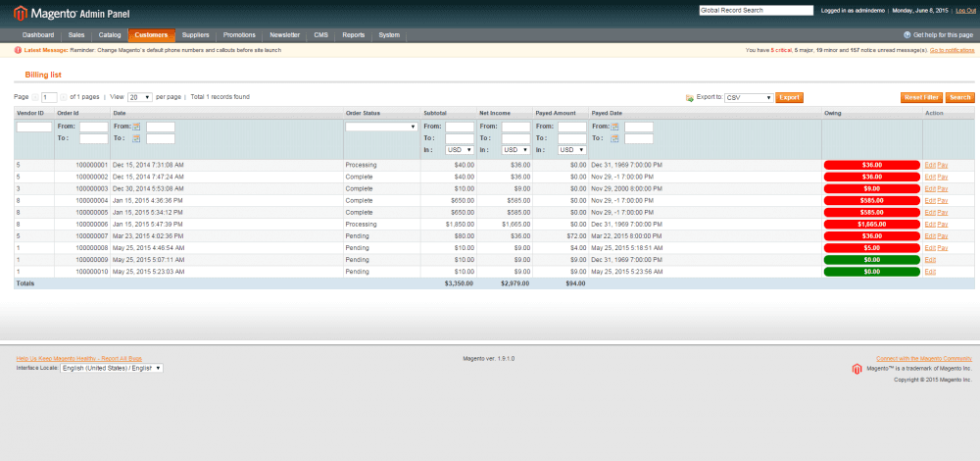Click the Latest Message alert icon

18,49
